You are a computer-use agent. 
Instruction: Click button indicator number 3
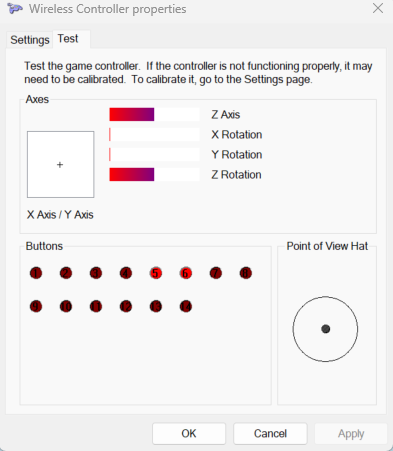click(x=96, y=273)
